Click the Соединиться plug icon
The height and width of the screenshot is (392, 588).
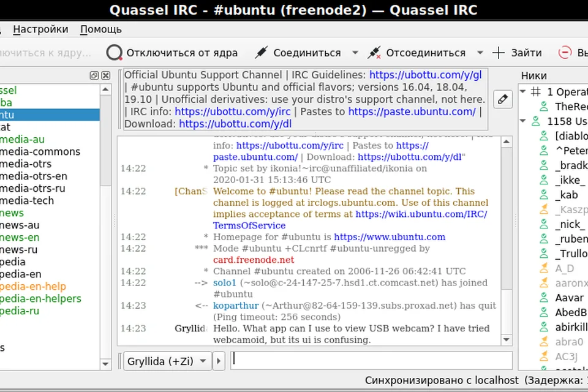click(x=261, y=53)
